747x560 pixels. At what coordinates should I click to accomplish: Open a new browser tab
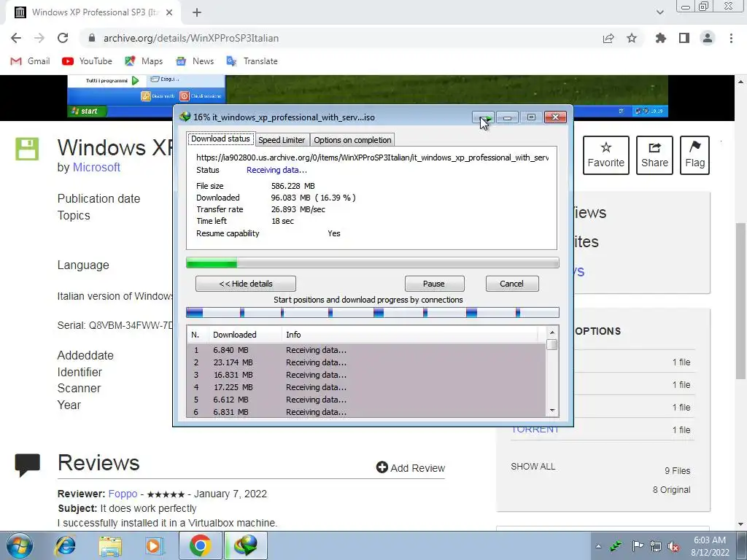[x=197, y=12]
